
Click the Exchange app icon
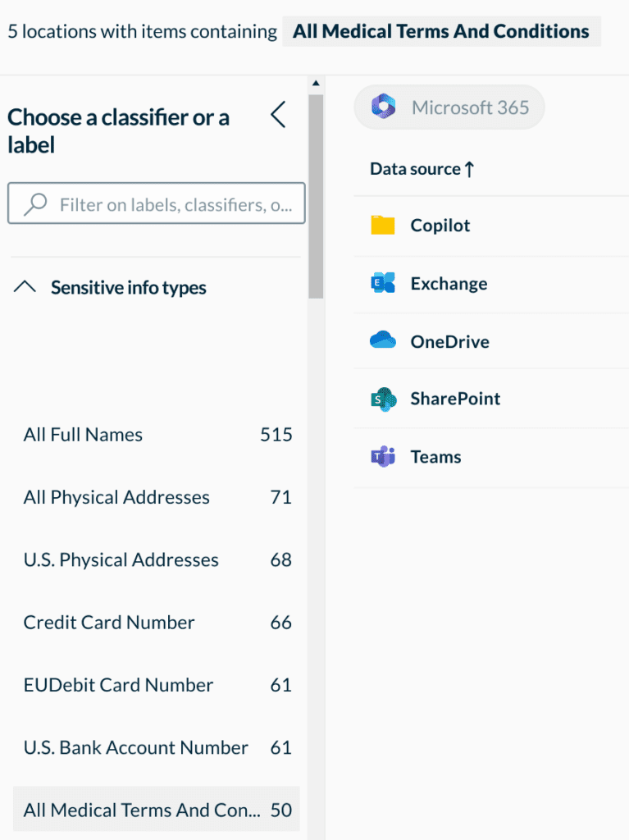(383, 284)
